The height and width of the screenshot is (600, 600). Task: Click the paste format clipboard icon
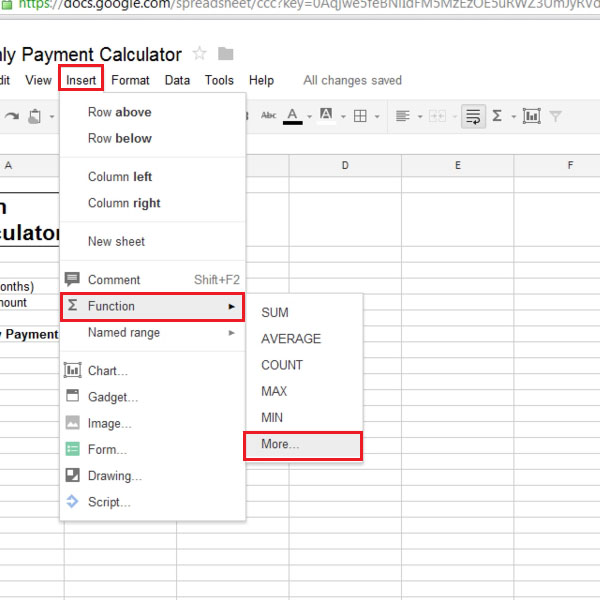click(35, 116)
